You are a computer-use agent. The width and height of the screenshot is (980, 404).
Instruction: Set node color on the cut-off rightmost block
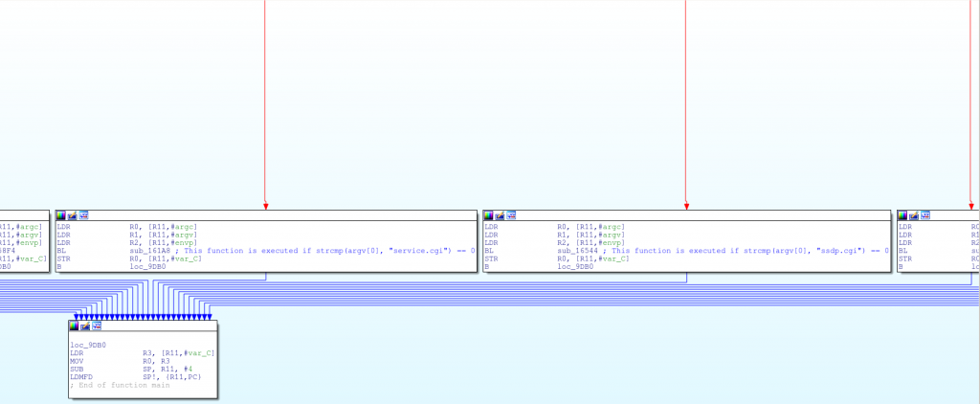(903, 215)
